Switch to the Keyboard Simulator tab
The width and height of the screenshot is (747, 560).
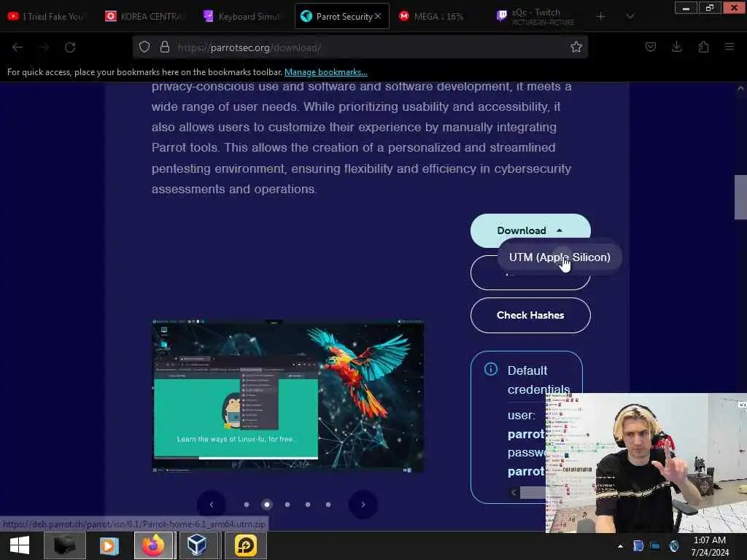(243, 17)
